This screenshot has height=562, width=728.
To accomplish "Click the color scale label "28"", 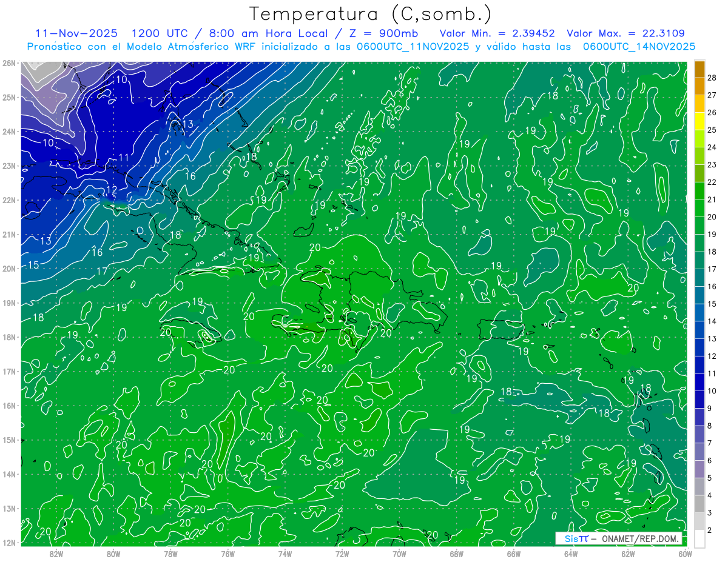I will (712, 78).
